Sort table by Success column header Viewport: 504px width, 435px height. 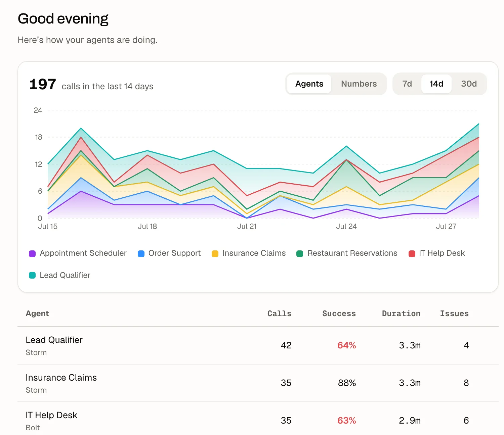339,313
